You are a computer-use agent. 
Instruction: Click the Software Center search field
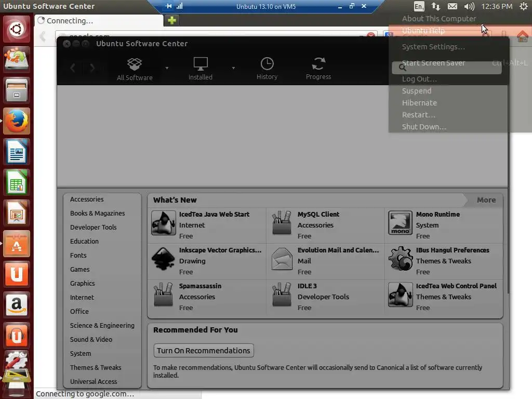click(446, 68)
